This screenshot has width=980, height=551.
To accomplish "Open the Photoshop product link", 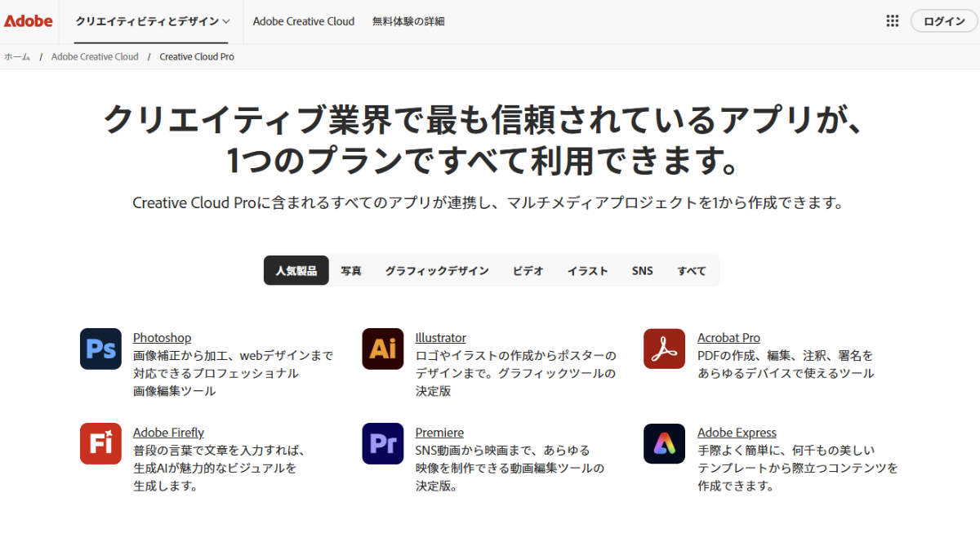I will (x=162, y=337).
